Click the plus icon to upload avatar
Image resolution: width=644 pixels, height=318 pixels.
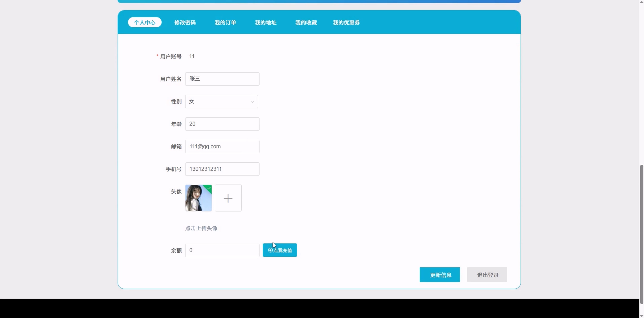tap(228, 198)
